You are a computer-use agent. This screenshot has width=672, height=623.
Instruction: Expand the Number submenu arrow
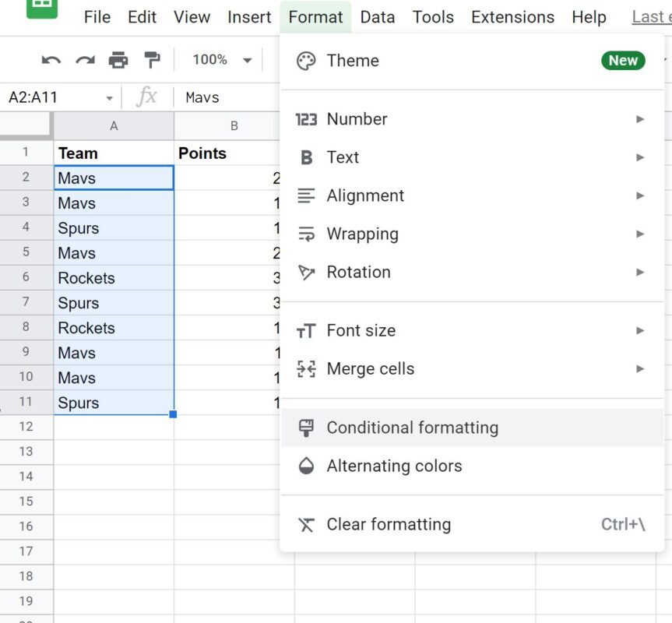[640, 119]
